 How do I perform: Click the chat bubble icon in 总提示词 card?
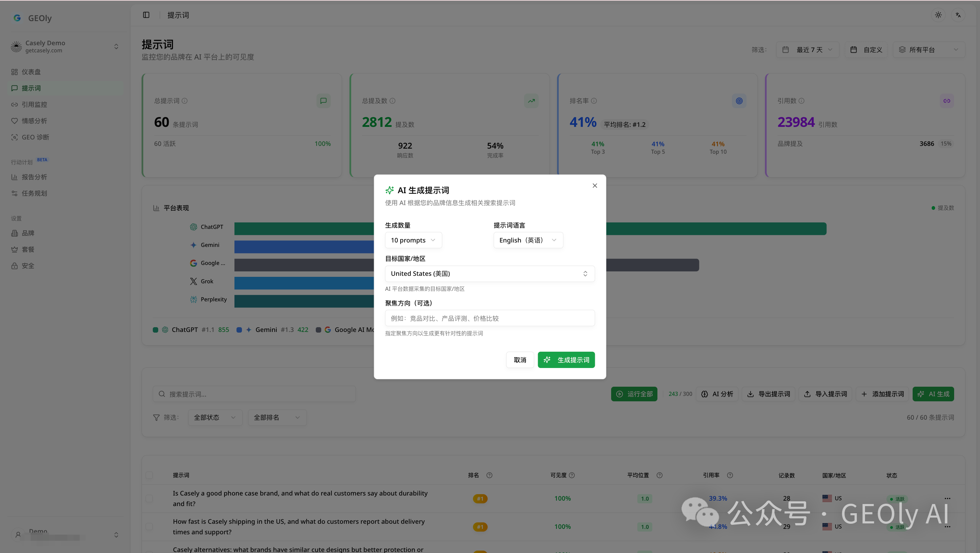pos(323,101)
